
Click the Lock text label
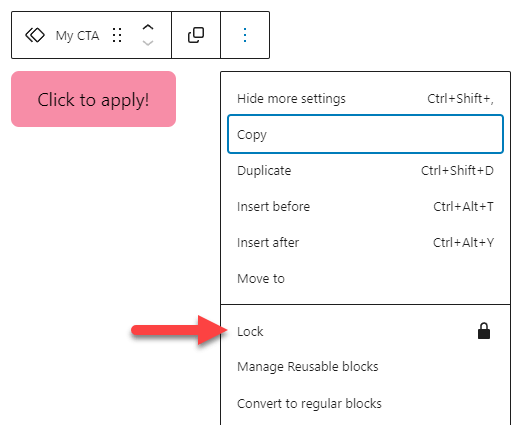coord(250,332)
